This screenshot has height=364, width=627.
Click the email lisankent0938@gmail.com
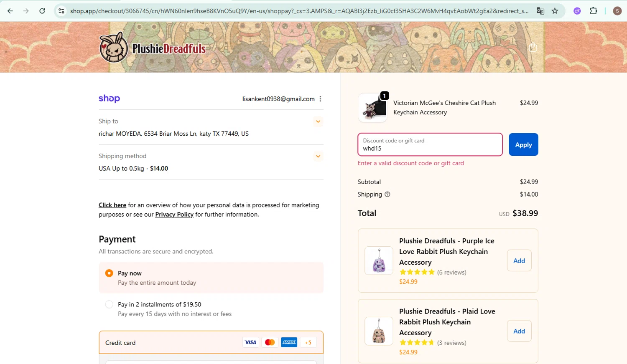278,99
